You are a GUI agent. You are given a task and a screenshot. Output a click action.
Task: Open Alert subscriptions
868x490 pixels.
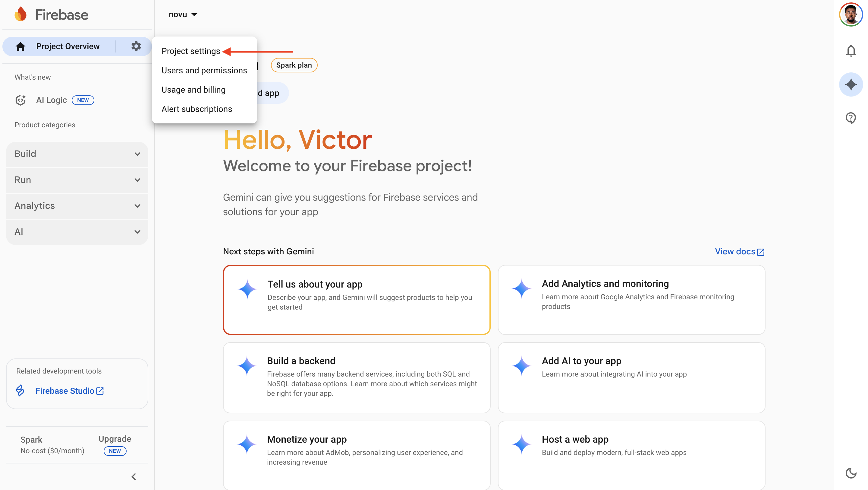(x=197, y=109)
